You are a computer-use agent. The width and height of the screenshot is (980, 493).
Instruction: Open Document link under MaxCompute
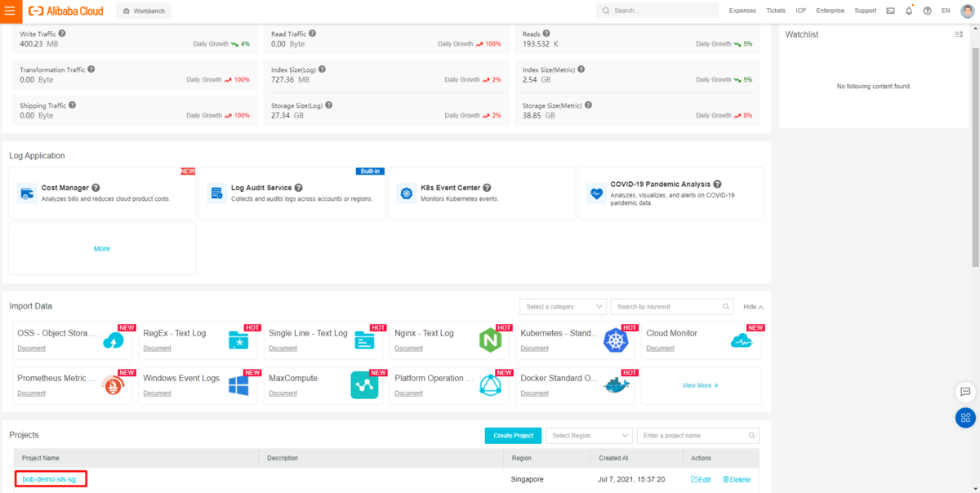coord(283,393)
